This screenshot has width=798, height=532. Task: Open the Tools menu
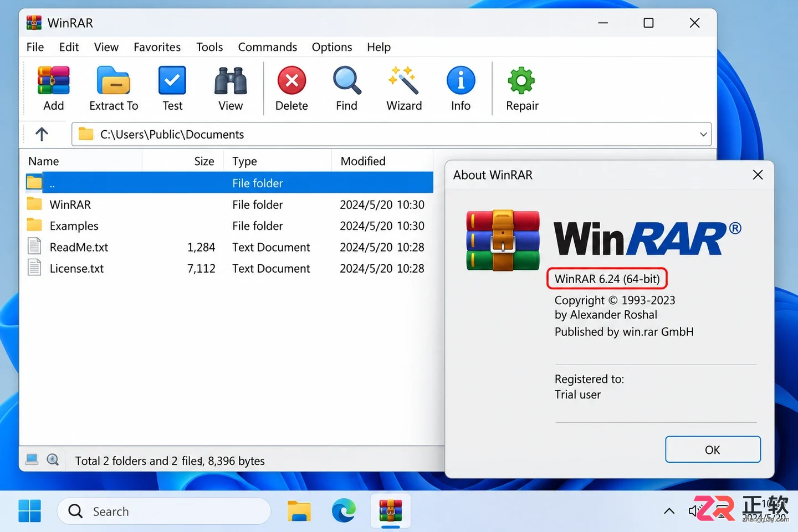pos(209,47)
